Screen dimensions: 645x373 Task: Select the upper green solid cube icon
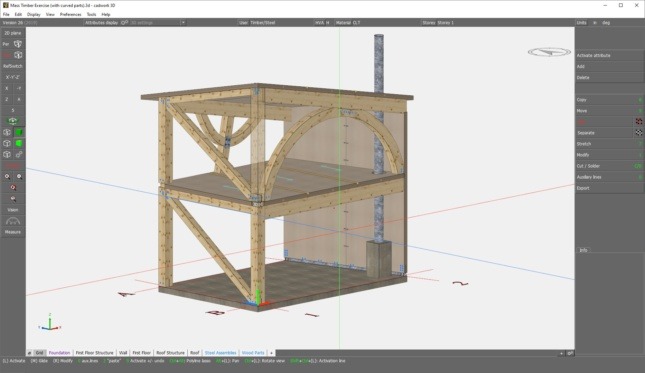point(19,132)
